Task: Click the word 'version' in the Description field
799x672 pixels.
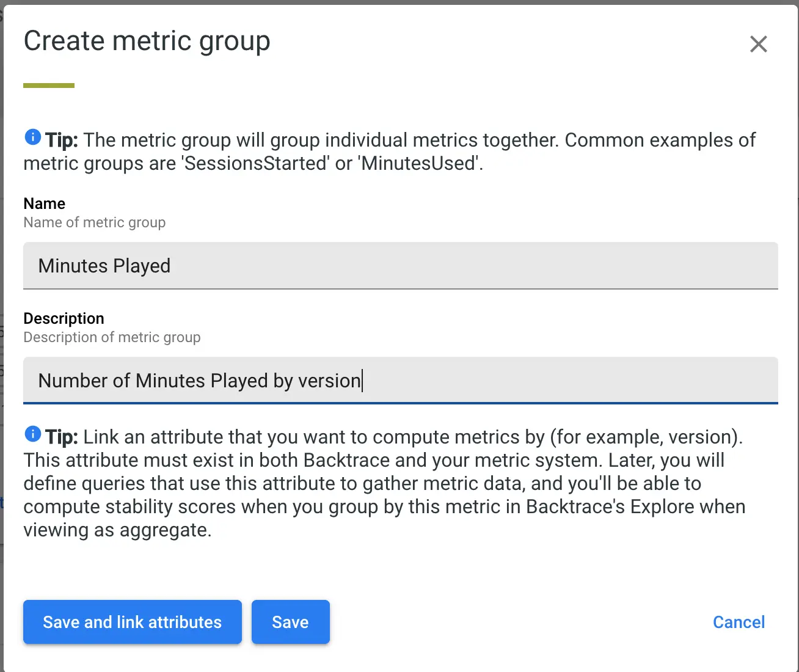Action: (329, 381)
